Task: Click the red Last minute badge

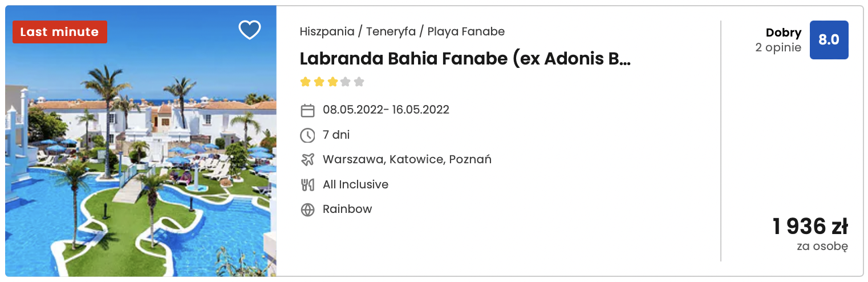Action: [60, 32]
